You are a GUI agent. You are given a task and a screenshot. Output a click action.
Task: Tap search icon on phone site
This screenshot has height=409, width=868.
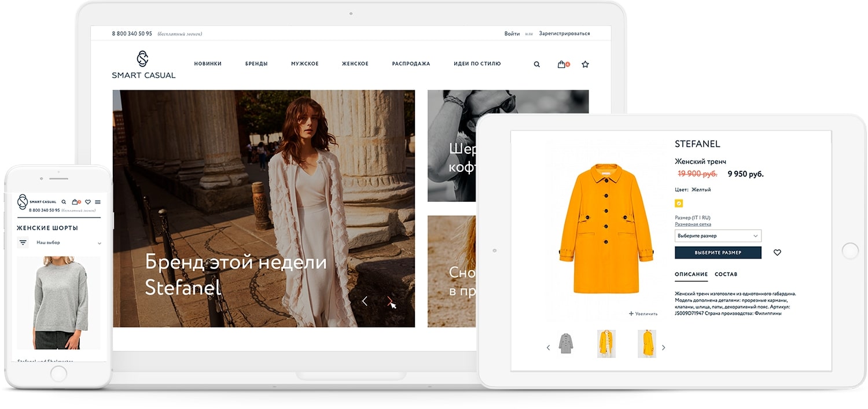64,202
